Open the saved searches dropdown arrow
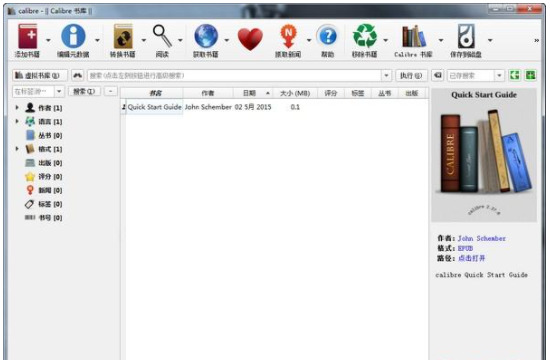Viewport: 550px width, 360px height. [499, 75]
